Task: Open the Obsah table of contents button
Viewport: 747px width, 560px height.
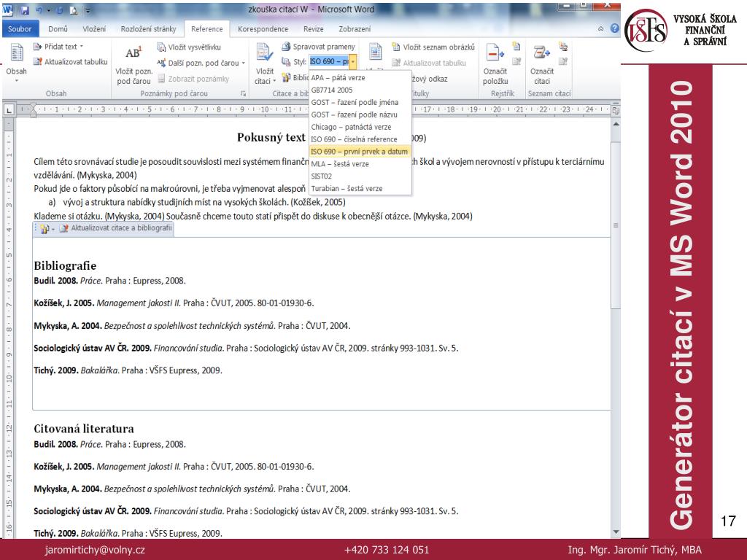Action: tap(17, 62)
